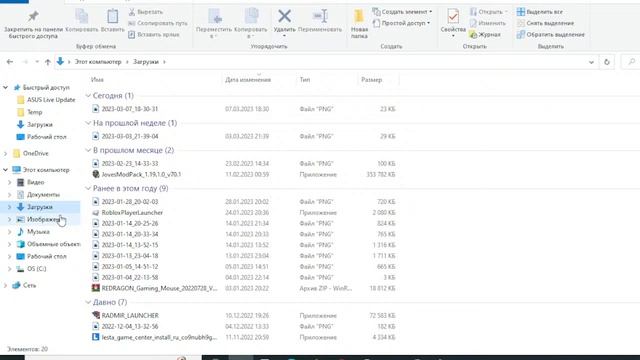The width and height of the screenshot is (640, 360).
Task: Collapse the В прошлом месяце group
Action: [x=88, y=150]
